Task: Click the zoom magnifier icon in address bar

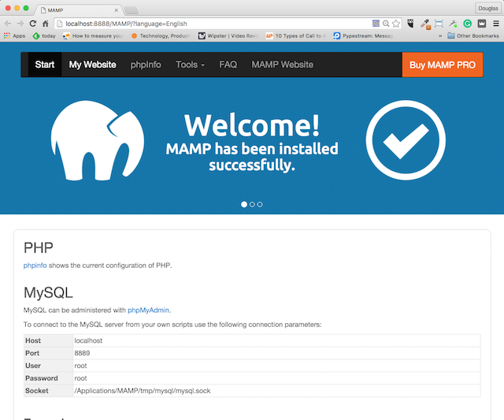Action: coord(386,24)
